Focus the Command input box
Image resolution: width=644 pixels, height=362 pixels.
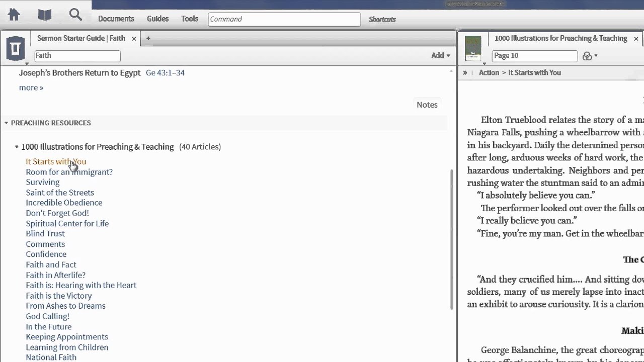[x=284, y=19]
